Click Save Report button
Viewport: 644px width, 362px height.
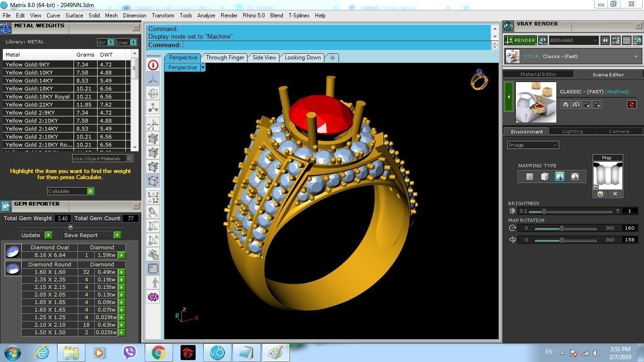[92, 235]
